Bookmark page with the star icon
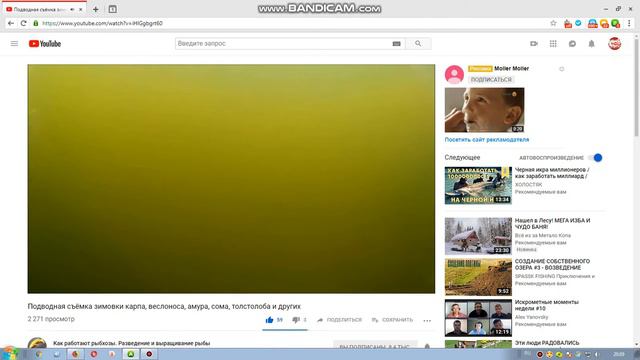The height and width of the screenshot is (360, 640). (553, 23)
